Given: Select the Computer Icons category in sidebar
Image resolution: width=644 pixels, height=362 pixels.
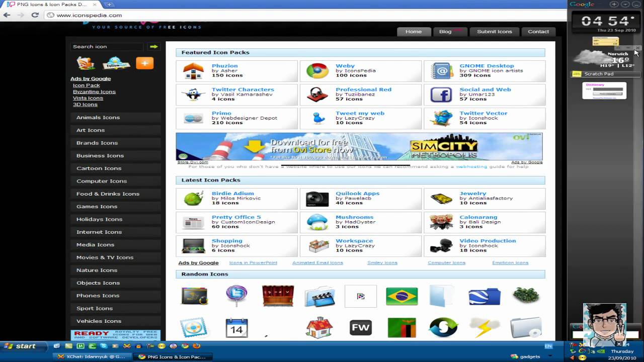Looking at the screenshot, I should (x=116, y=181).
